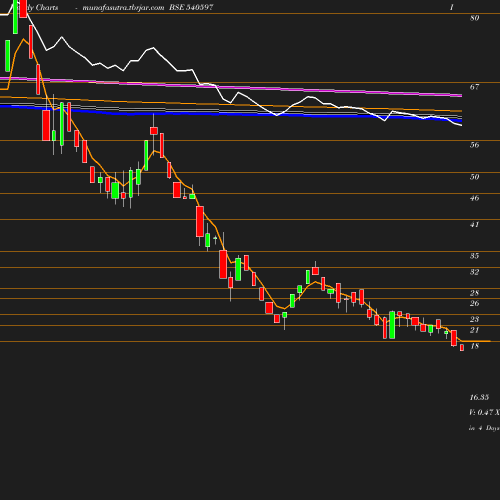Click the 41 price axis label

(x=474, y=225)
